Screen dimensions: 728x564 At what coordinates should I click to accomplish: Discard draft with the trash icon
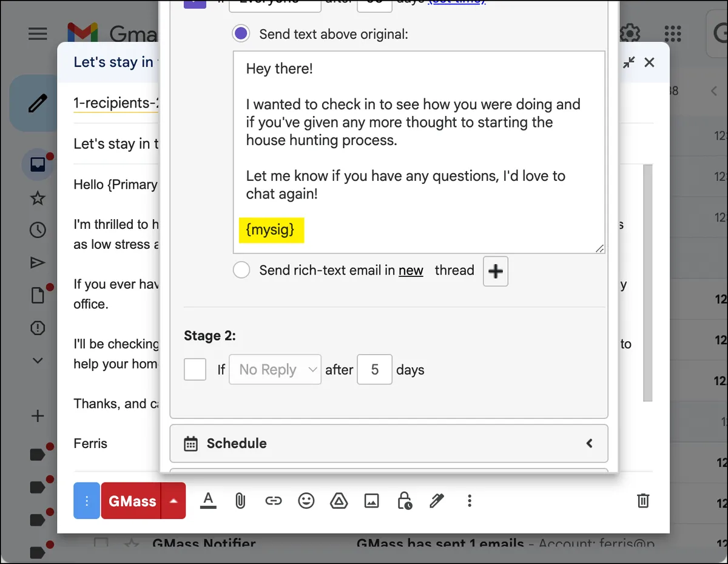(x=643, y=501)
